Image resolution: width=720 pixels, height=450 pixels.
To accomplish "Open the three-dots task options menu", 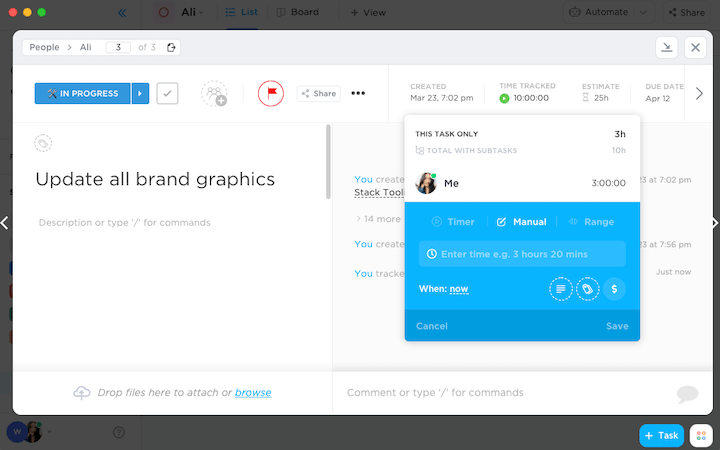I will click(358, 93).
